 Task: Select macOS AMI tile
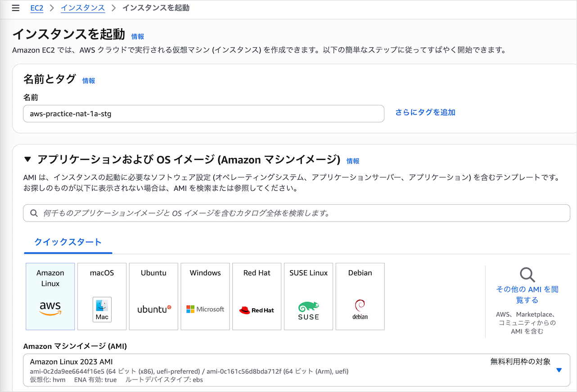click(x=102, y=297)
